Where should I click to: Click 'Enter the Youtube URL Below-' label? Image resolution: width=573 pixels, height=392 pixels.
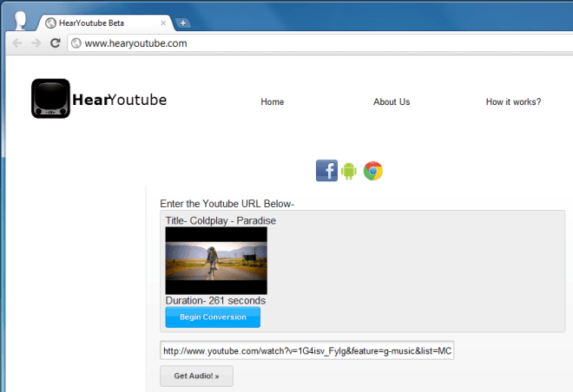pyautogui.click(x=227, y=204)
